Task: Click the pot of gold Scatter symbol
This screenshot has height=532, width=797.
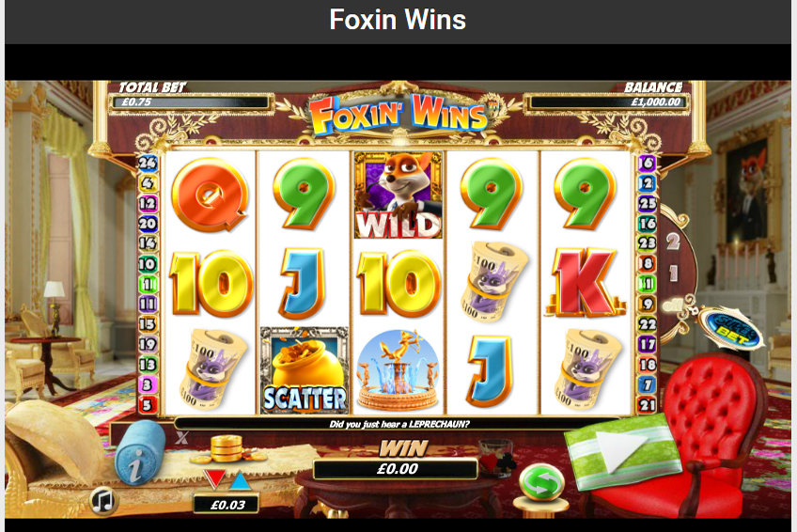Action: [x=304, y=370]
